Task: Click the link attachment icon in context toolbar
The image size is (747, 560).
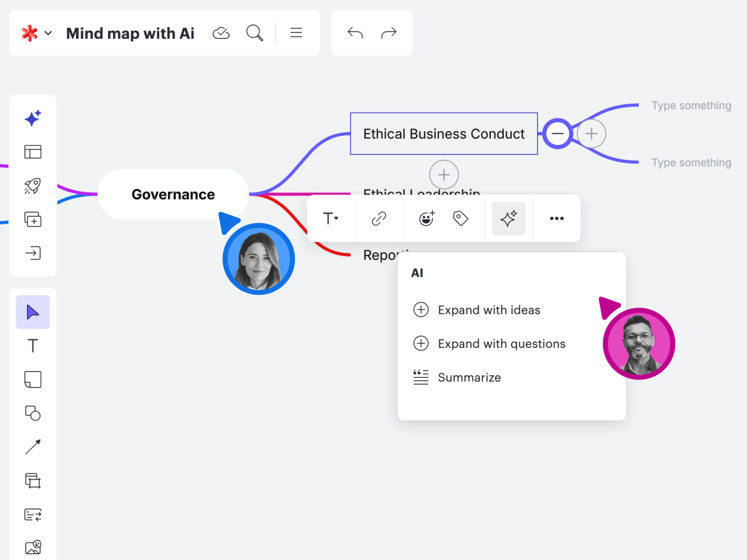Action: pos(379,218)
